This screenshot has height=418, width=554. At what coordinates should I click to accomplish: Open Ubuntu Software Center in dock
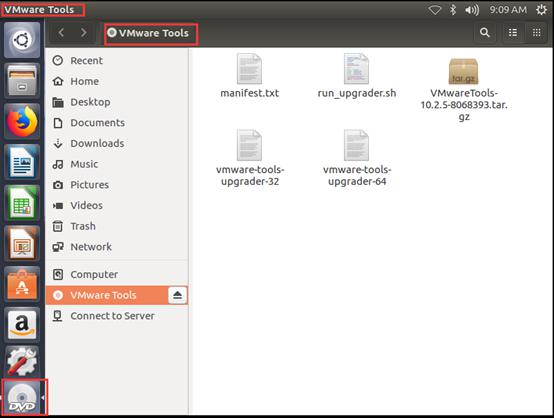click(22, 284)
